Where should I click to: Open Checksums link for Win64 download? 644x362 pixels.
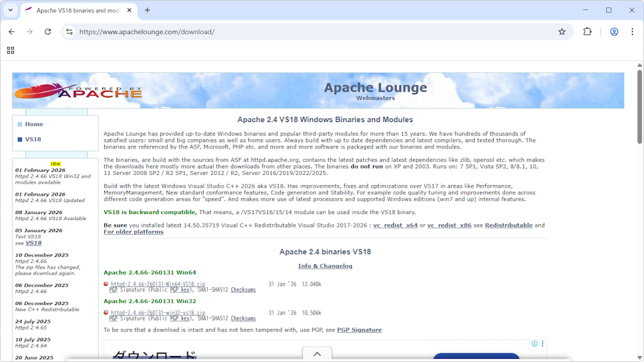click(243, 290)
